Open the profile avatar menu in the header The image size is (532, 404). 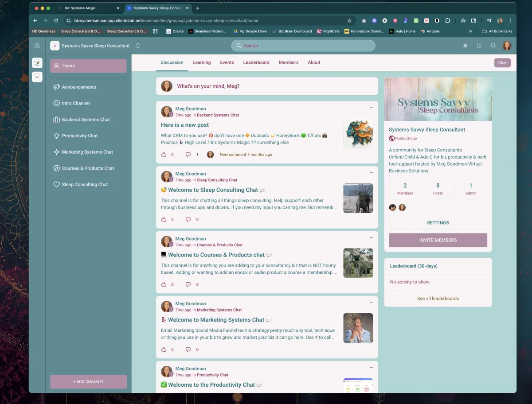[507, 46]
